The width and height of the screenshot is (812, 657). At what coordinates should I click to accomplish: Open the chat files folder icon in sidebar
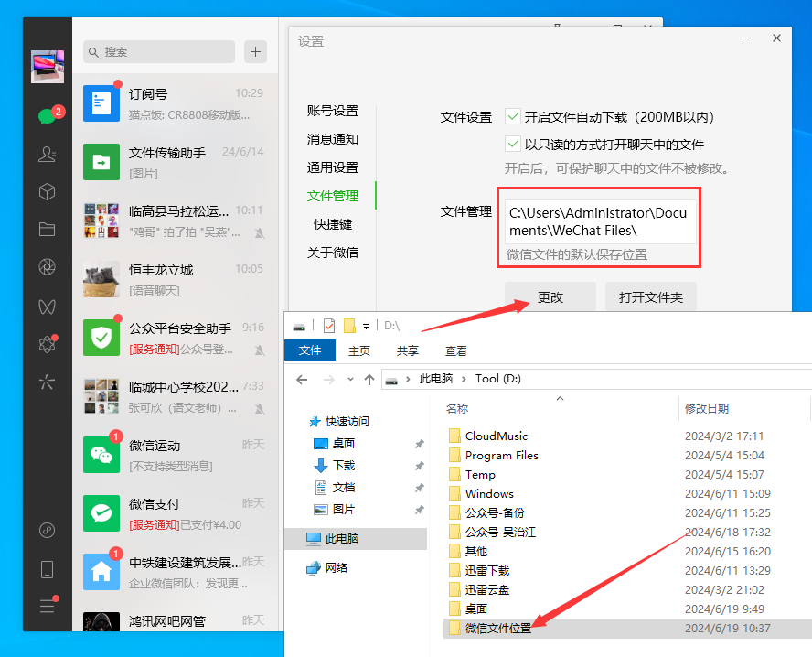tap(47, 230)
